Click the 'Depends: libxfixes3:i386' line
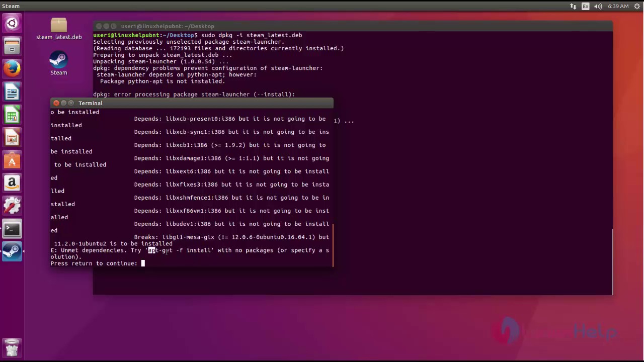 pos(231,185)
